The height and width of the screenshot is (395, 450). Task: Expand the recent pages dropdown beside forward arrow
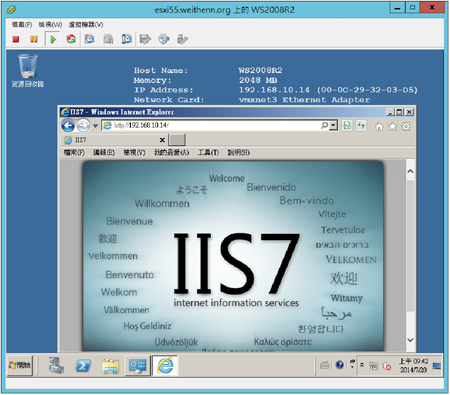[96, 126]
